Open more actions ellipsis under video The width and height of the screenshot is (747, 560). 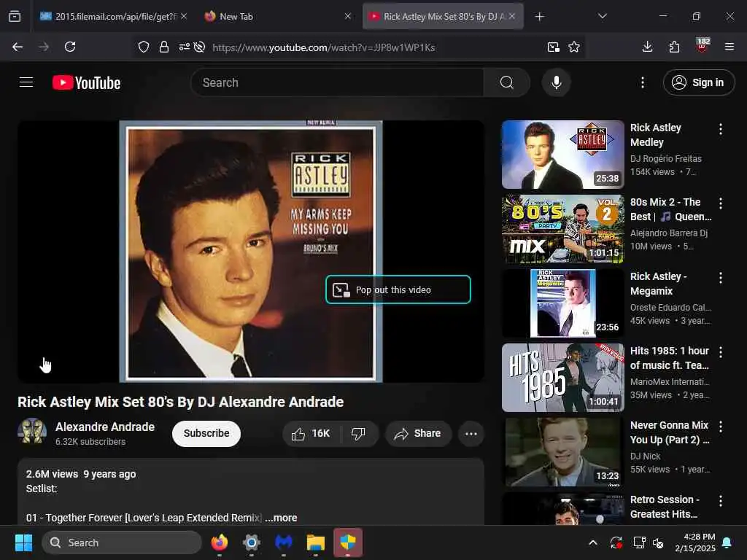pos(471,433)
